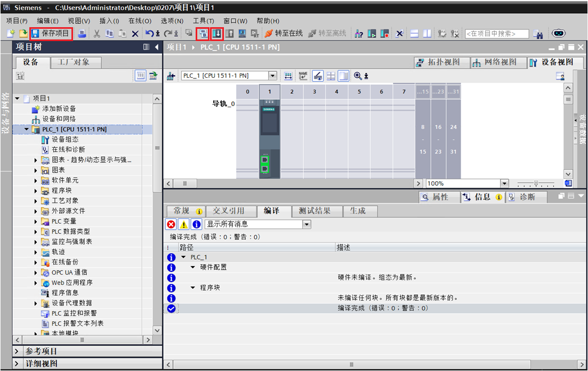Click the Stop CPU icon
This screenshot has height=371, width=588.
coord(384,34)
